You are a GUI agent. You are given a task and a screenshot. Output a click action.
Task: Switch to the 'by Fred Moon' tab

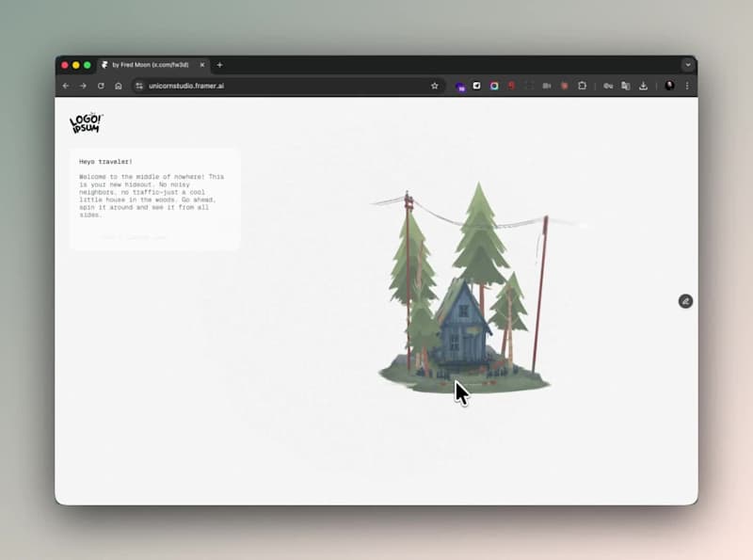click(151, 65)
